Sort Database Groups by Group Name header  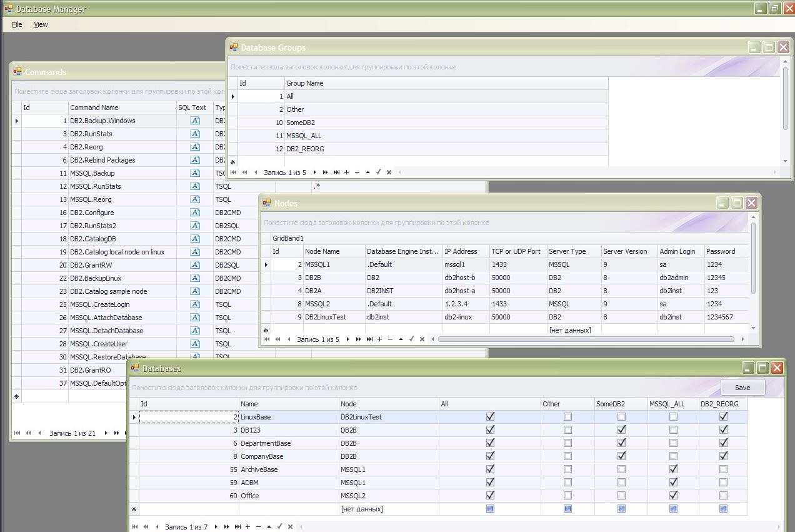click(x=446, y=83)
